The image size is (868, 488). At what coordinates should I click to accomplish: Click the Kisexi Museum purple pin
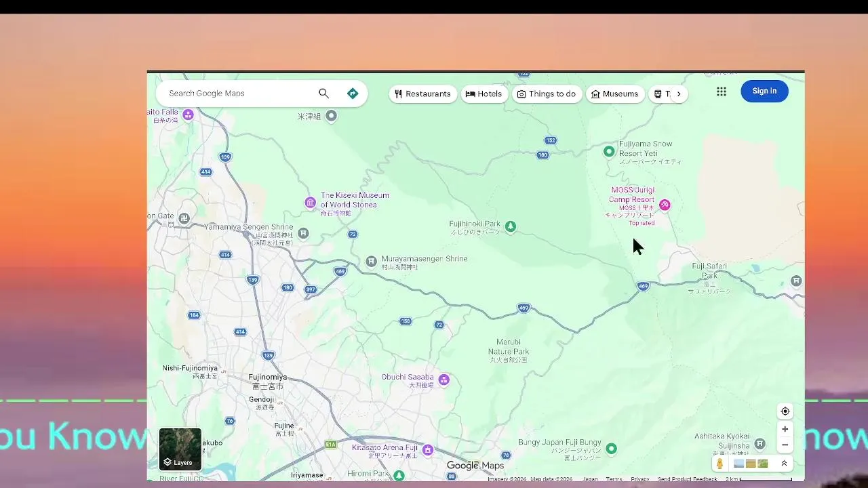click(310, 203)
